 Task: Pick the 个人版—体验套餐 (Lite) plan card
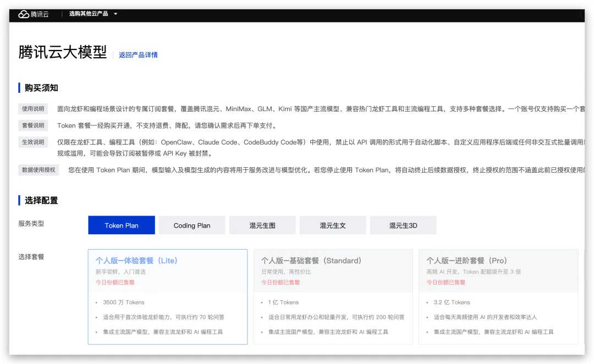click(168, 296)
